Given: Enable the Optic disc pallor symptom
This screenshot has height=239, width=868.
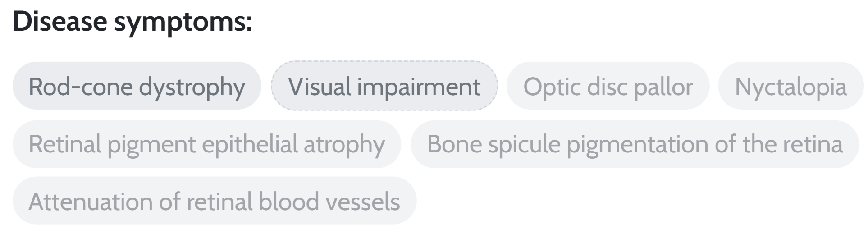Looking at the screenshot, I should [608, 86].
